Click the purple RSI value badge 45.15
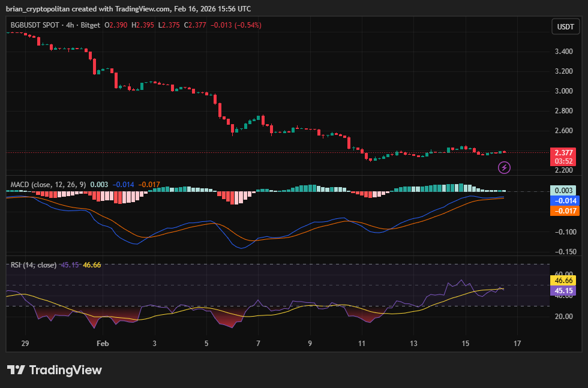Screen dimensions: 588x388 tap(563, 290)
